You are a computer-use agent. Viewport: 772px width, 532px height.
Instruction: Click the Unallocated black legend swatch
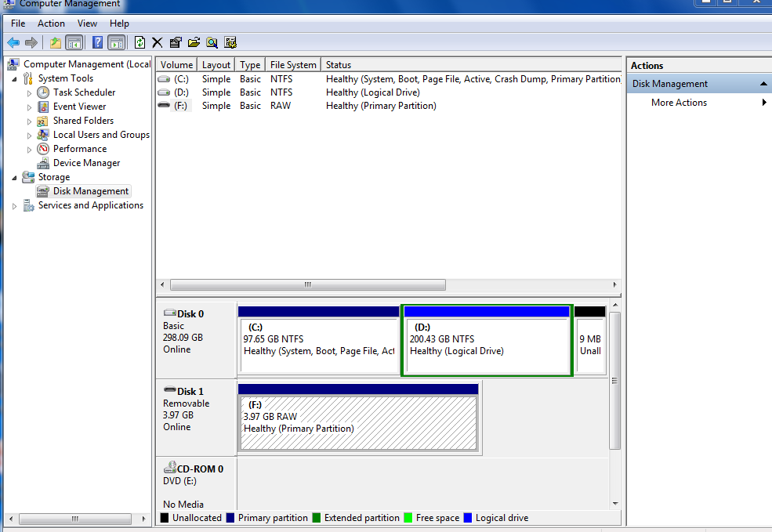165,518
